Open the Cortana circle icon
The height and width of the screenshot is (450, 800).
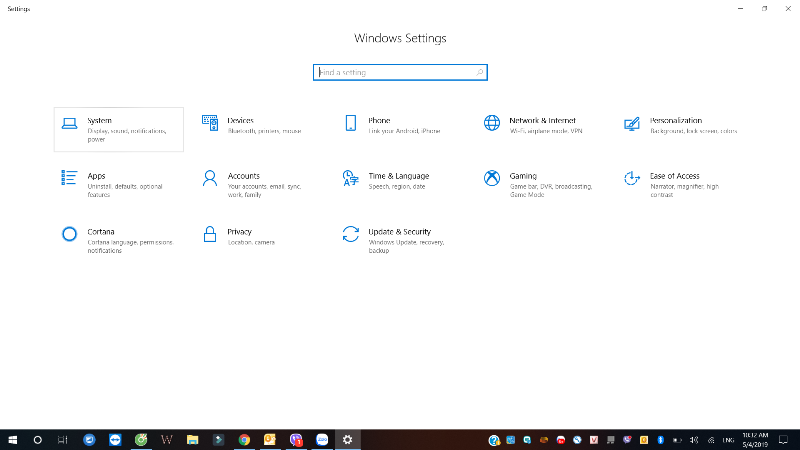69,234
